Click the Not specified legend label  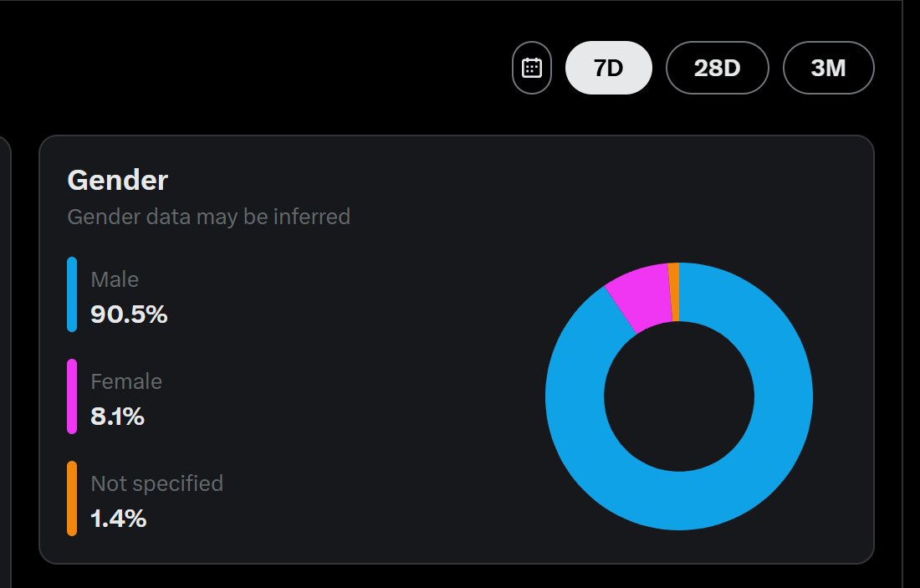coord(156,483)
